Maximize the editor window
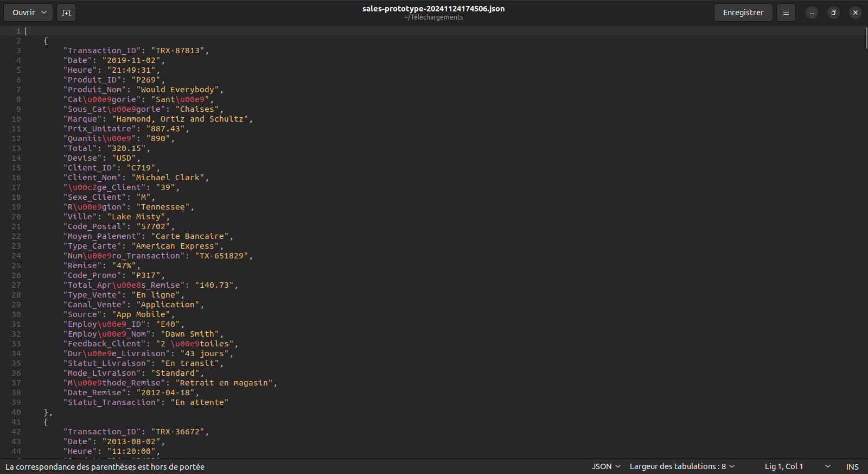This screenshot has height=474, width=868. point(833,12)
